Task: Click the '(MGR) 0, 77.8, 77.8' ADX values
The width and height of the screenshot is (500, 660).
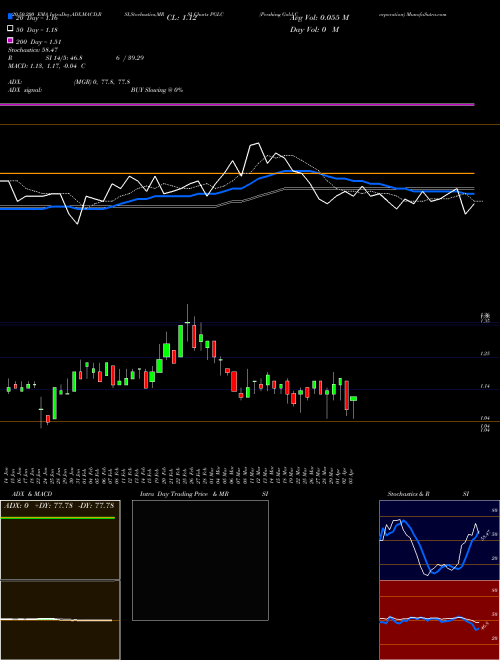Action: pos(102,82)
